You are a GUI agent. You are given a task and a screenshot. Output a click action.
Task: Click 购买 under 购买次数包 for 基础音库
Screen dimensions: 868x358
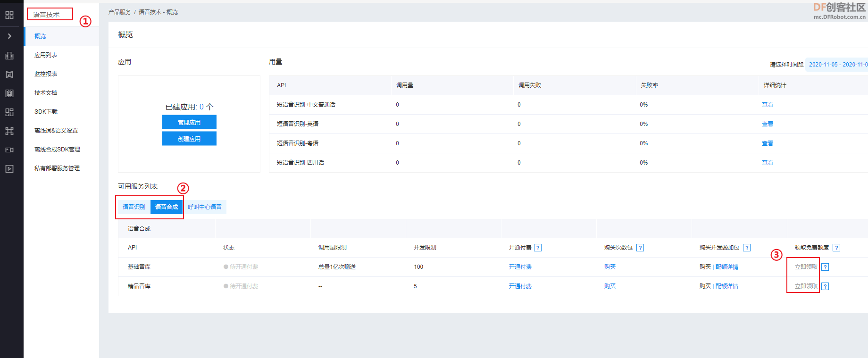point(610,267)
